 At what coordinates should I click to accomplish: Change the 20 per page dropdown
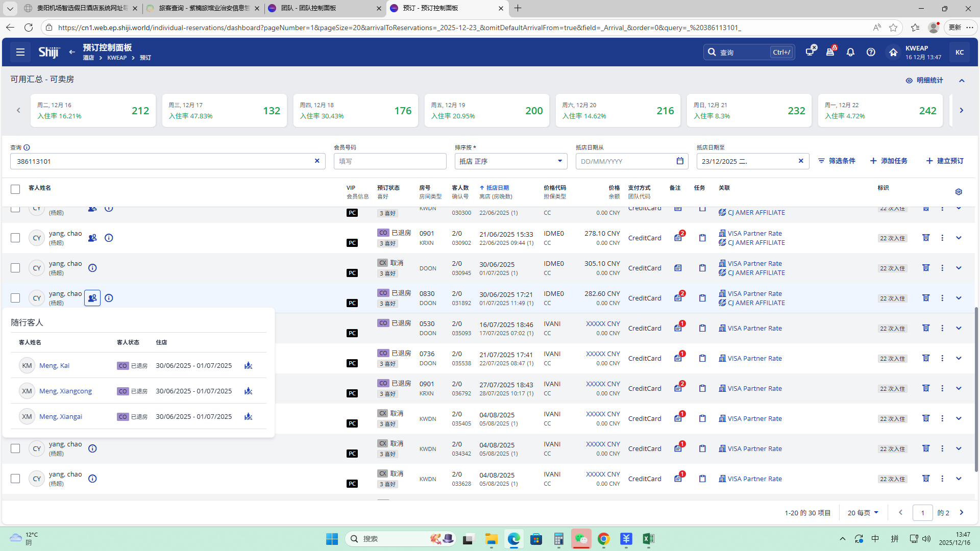[863, 513]
